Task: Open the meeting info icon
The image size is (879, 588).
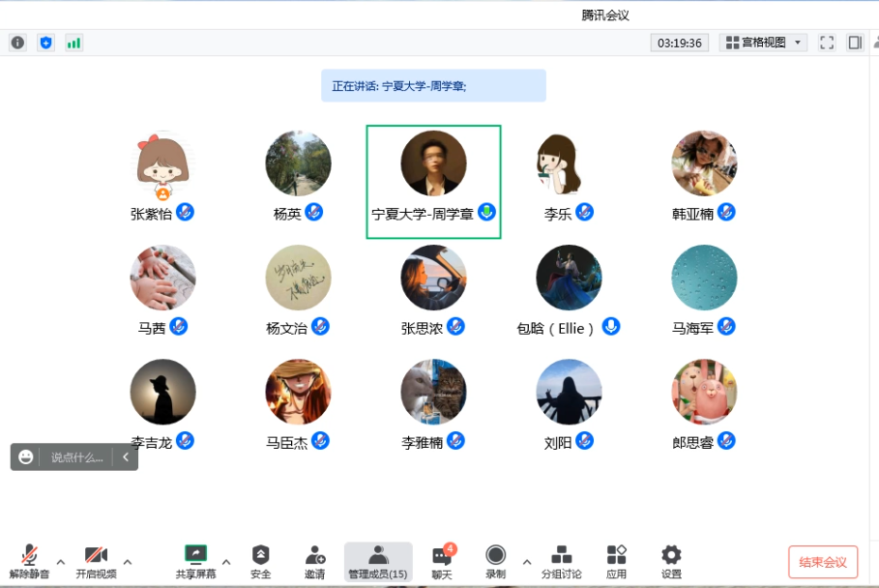Action: (x=17, y=43)
